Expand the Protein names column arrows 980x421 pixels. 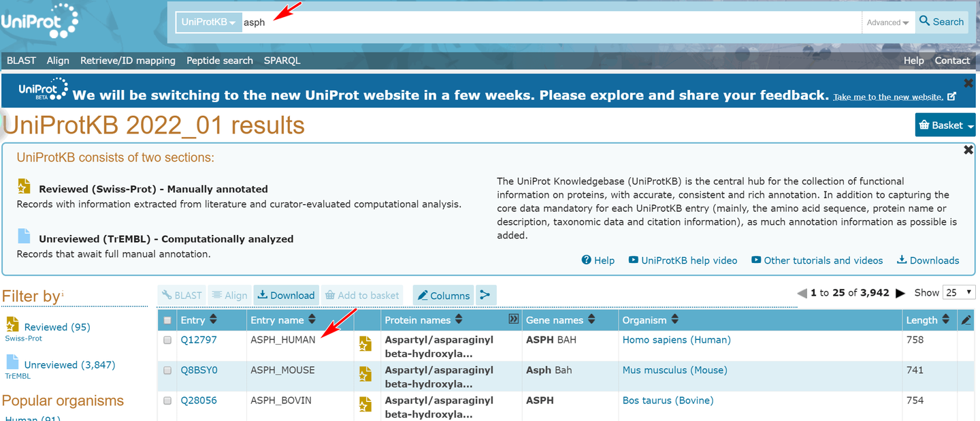pyautogui.click(x=514, y=319)
